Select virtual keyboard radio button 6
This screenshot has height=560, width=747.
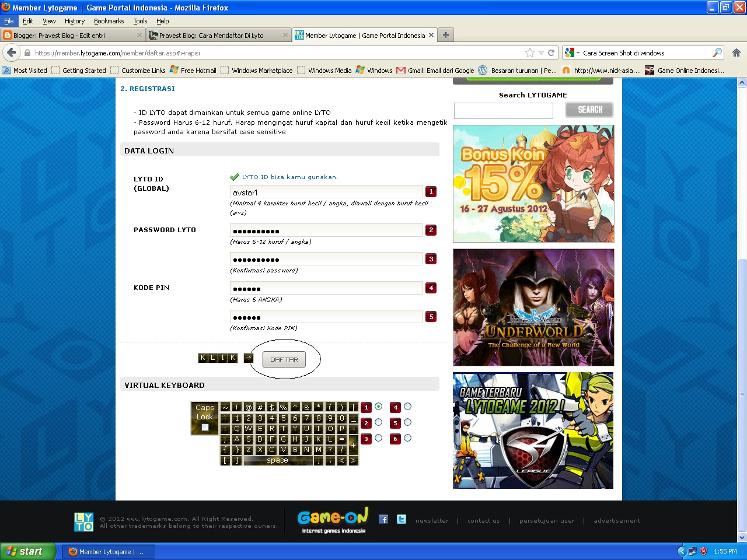click(x=407, y=437)
